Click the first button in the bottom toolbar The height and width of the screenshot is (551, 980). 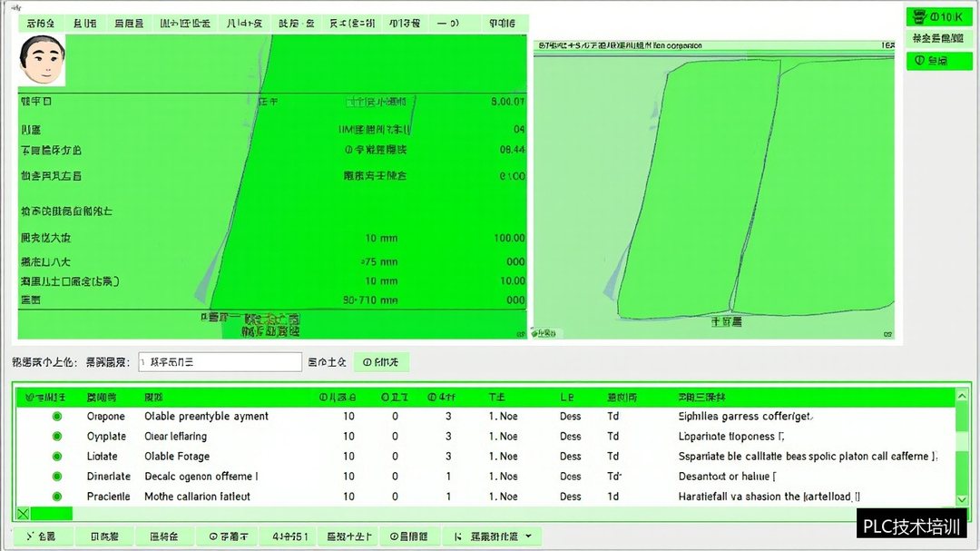point(44,536)
